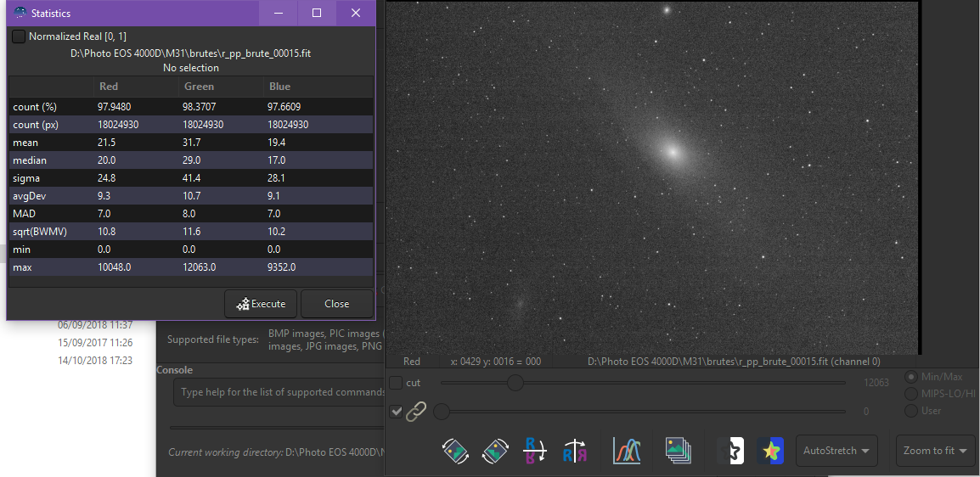Click Green avgDev value 10.7
Image resolution: width=980 pixels, height=477 pixels.
[x=193, y=196]
